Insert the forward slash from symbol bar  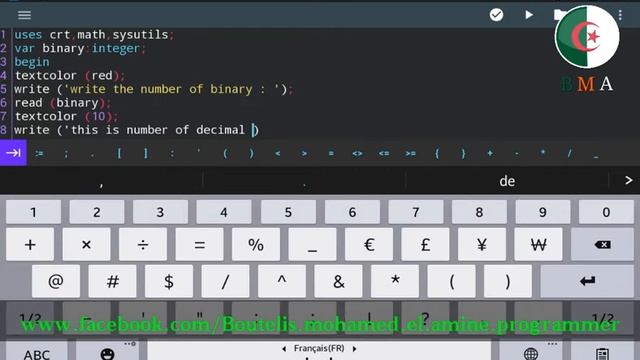coord(569,153)
